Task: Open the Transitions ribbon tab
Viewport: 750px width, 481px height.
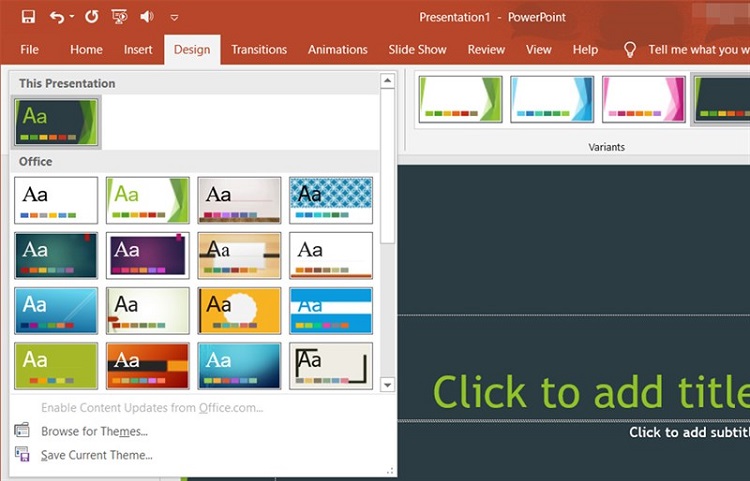Action: pos(258,49)
